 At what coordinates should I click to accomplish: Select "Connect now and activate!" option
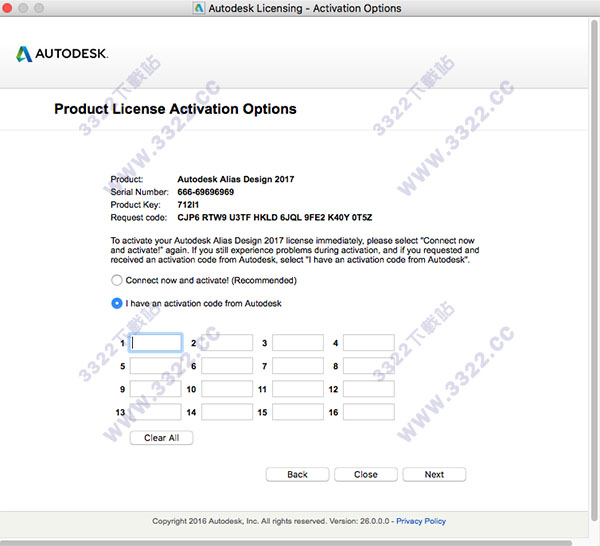tap(117, 281)
